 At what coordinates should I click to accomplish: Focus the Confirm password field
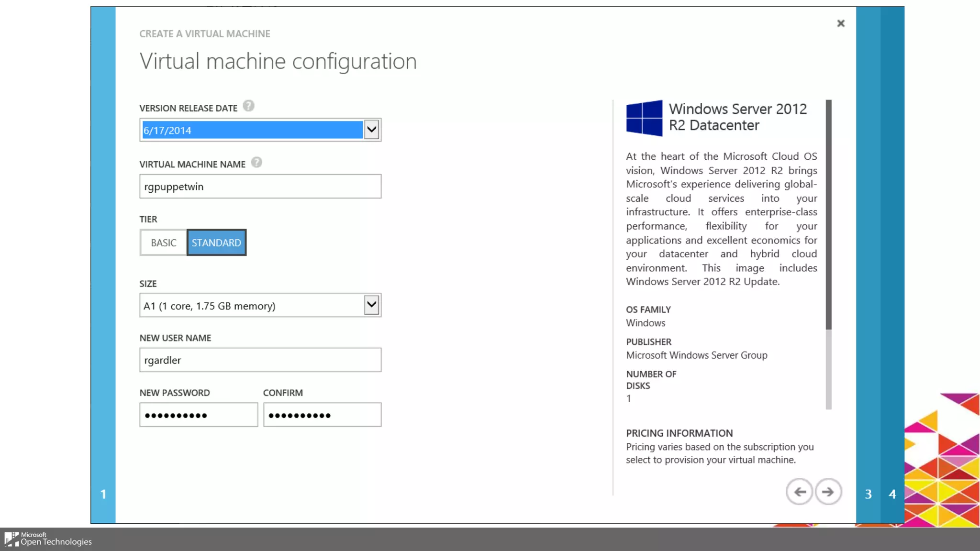322,415
